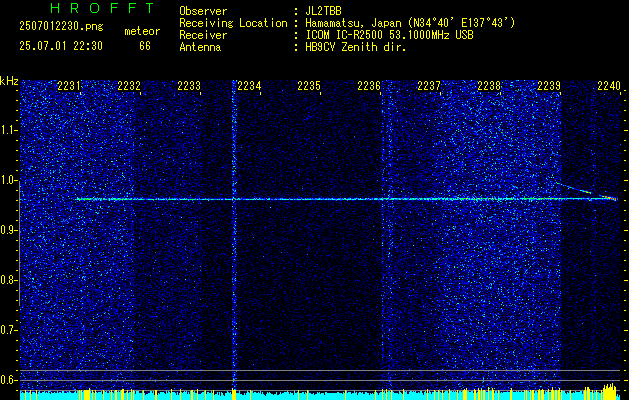Click the meteor label
The height and width of the screenshot is (400, 629).
142,31
